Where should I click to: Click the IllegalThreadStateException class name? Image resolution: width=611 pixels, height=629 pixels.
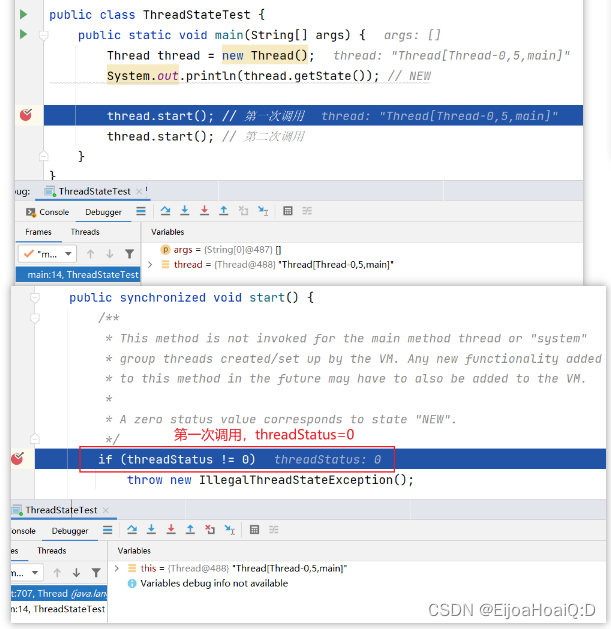point(296,480)
